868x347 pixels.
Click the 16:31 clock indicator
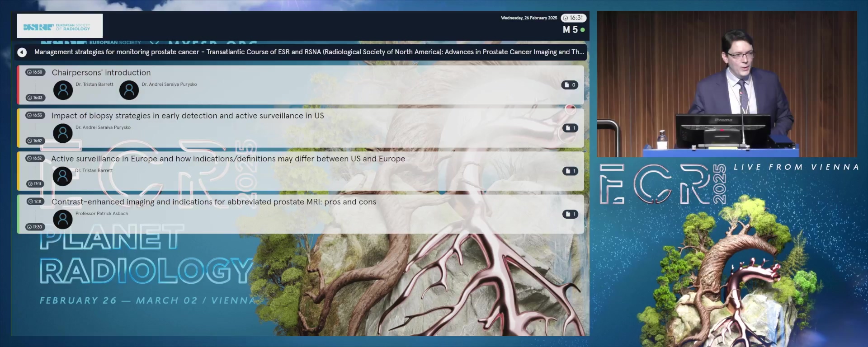573,18
